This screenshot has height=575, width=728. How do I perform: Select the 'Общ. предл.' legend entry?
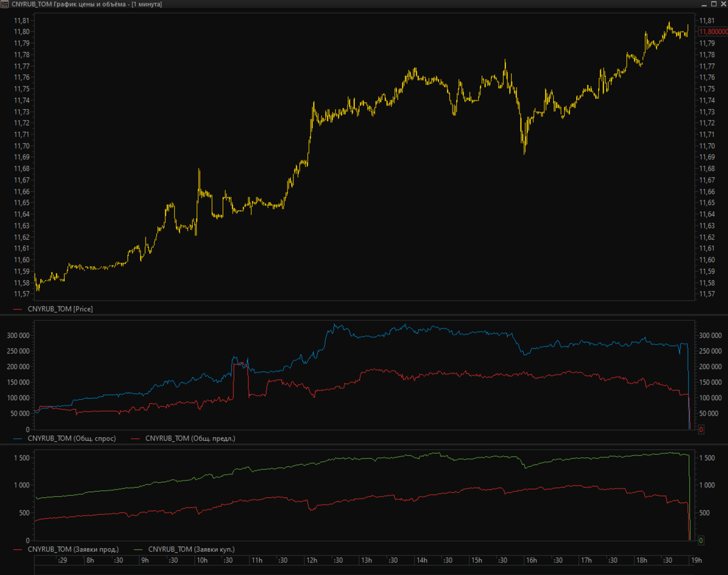tap(183, 438)
